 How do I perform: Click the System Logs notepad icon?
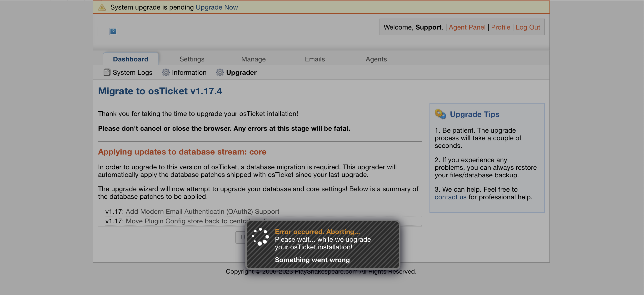107,72
